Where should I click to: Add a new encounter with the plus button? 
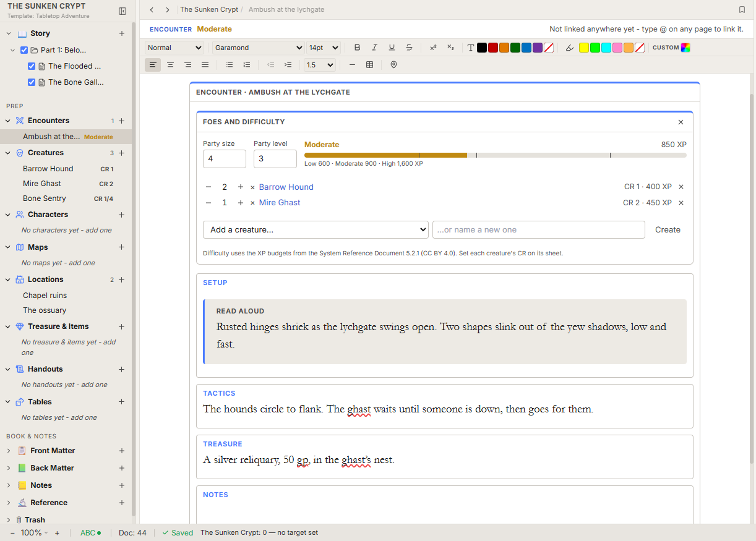[x=122, y=121]
